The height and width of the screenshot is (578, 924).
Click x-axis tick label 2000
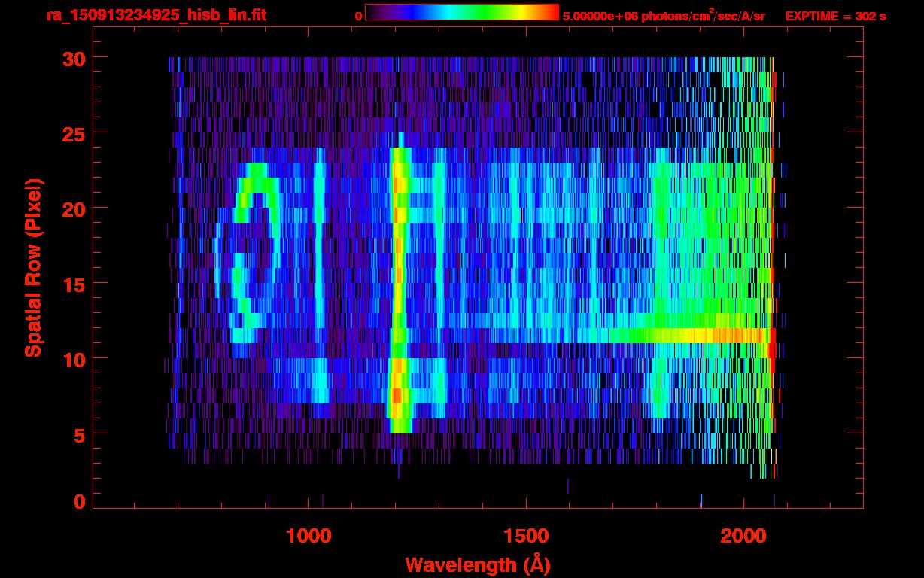(743, 536)
